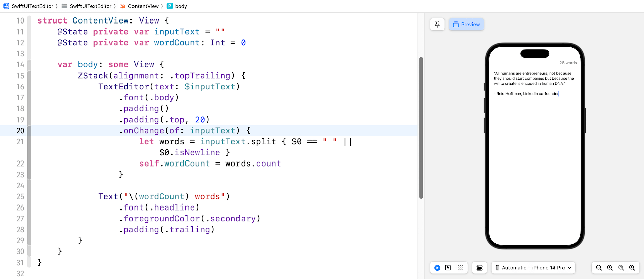Zoom preview to fit
The image size is (644, 279).
tap(621, 268)
